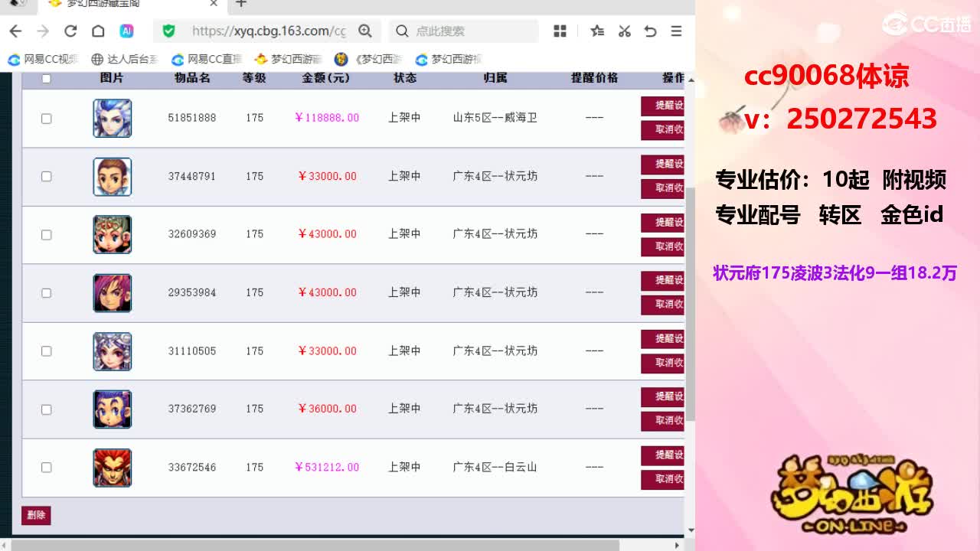Set price reminder for item 37362769
The image size is (980, 551).
tap(662, 396)
